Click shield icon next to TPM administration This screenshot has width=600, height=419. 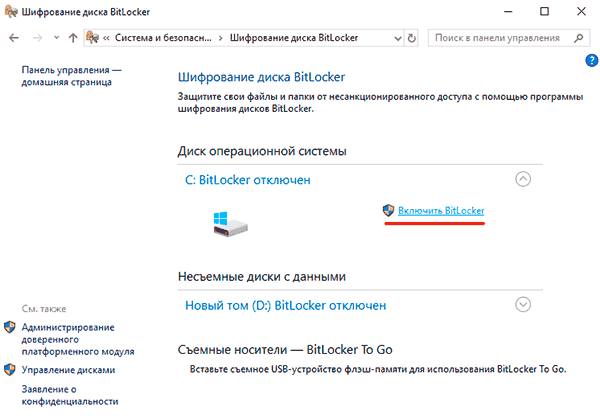(10, 327)
